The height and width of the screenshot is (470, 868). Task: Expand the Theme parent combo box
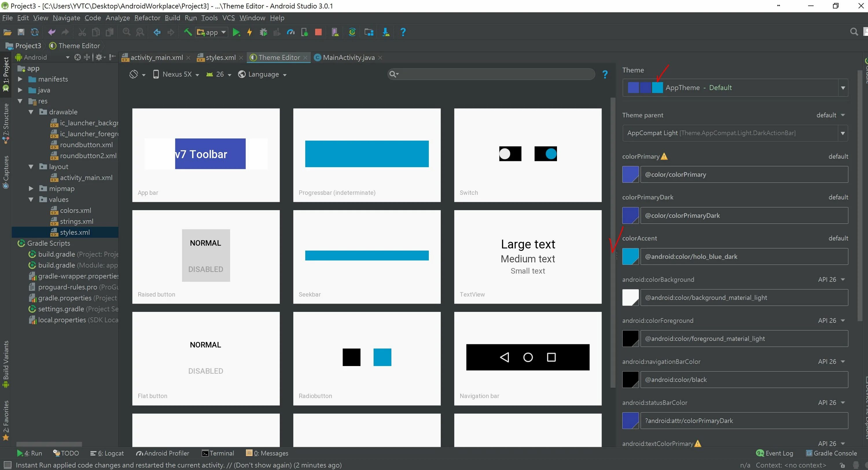point(842,133)
